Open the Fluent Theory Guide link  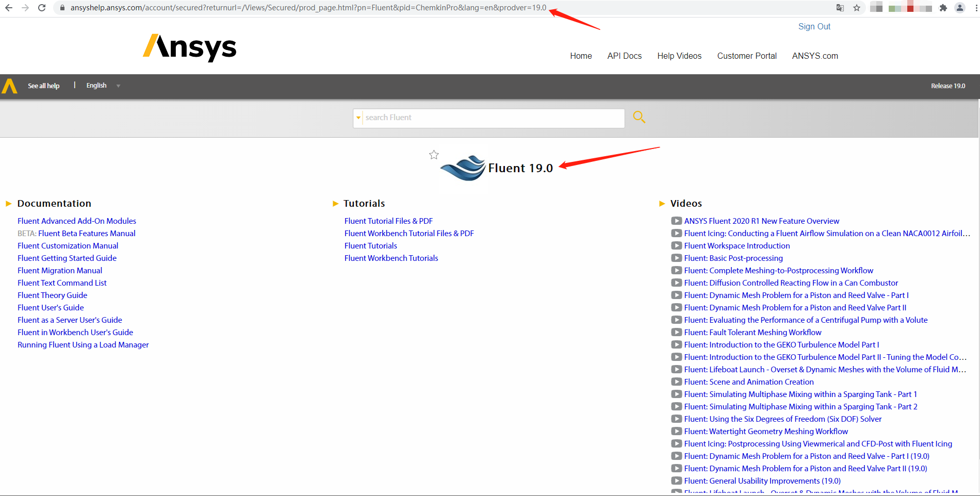tap(52, 295)
